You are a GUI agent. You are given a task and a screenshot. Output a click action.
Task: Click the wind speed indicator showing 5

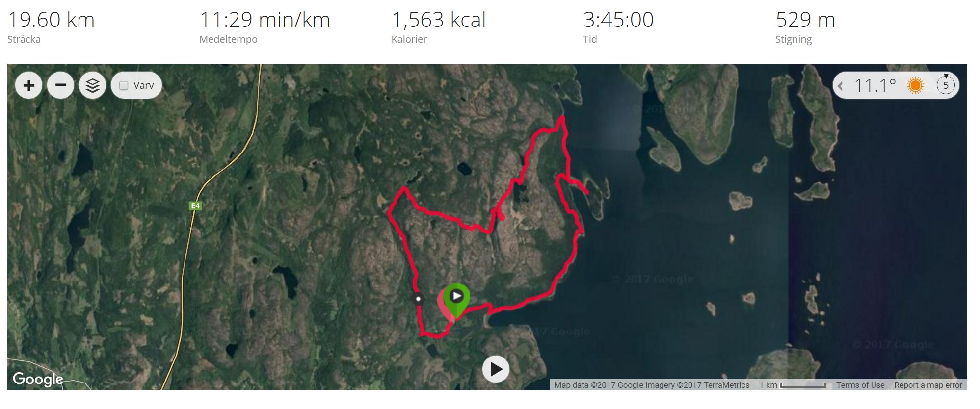click(x=946, y=84)
